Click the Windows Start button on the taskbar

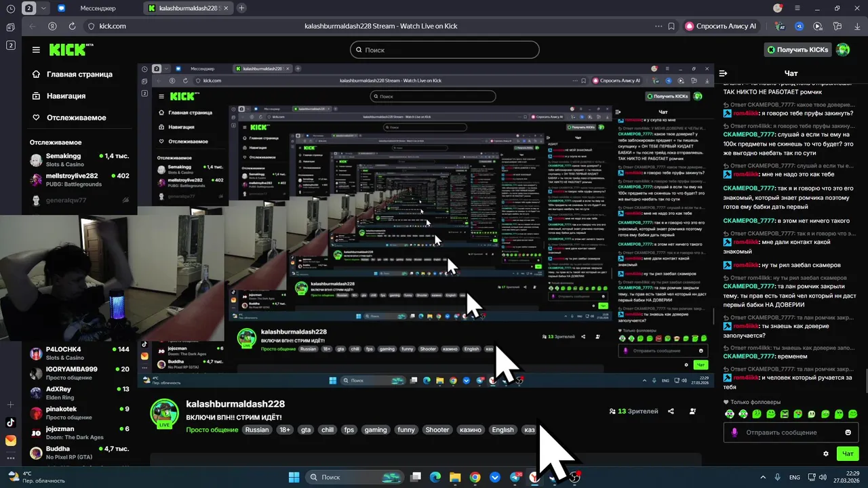pos(294,477)
